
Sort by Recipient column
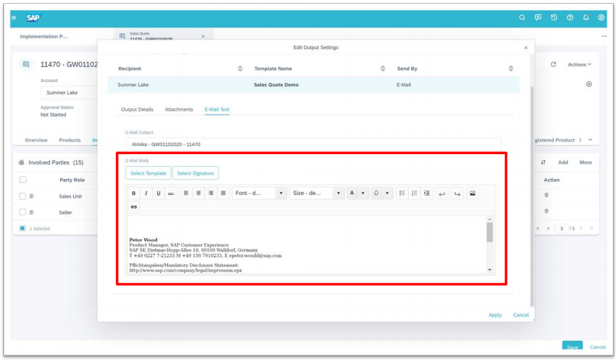tap(240, 69)
